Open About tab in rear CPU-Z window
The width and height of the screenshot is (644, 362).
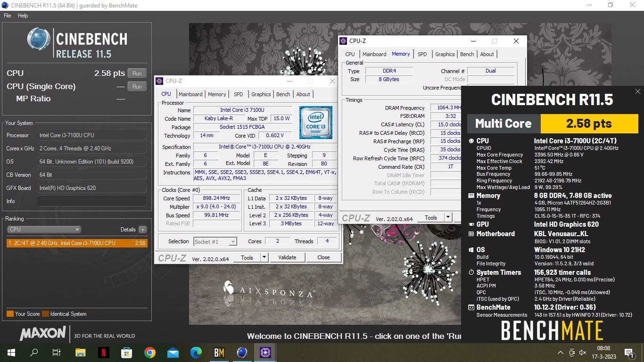click(487, 54)
